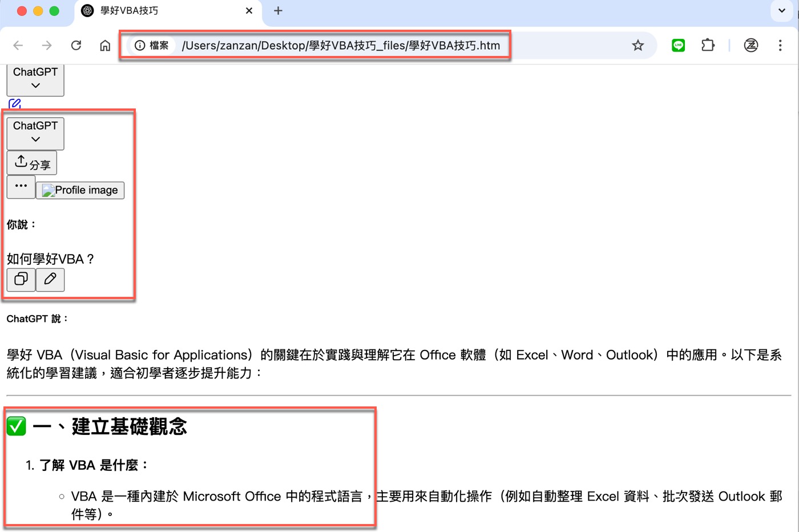Open the green LINE extension icon

tap(678, 46)
